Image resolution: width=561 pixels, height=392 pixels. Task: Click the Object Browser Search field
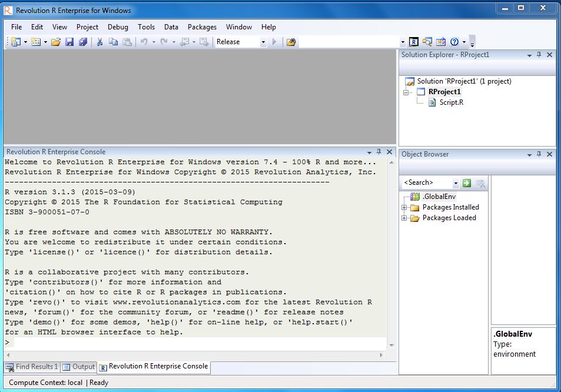click(427, 183)
